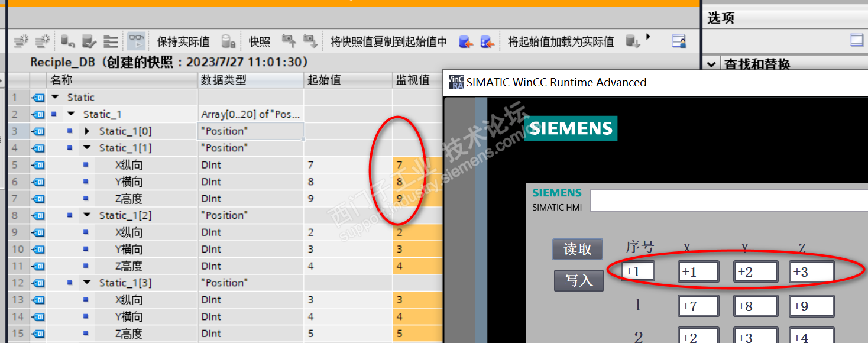Click the +8 field in HMI row 1

756,306
